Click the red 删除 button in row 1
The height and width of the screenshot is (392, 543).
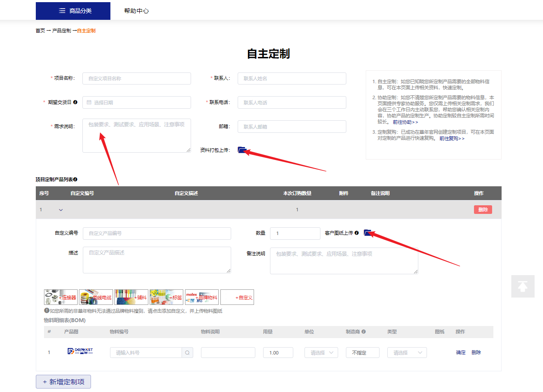click(x=483, y=210)
